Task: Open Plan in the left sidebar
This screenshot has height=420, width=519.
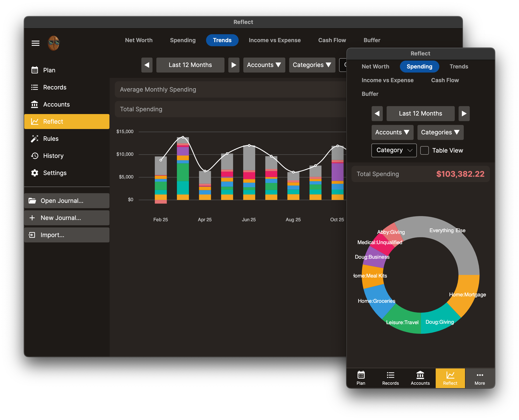Action: (49, 70)
